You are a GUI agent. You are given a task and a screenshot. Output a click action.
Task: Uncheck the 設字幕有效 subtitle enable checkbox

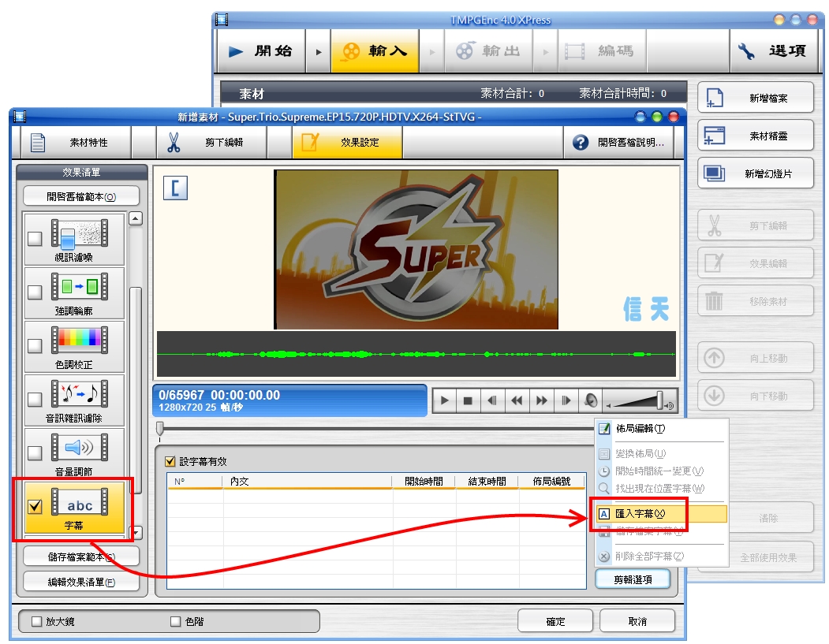(x=170, y=461)
